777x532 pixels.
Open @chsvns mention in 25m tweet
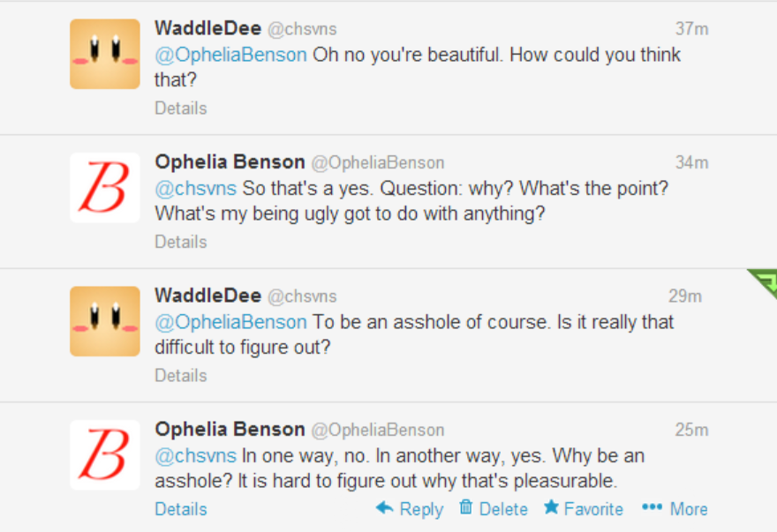point(195,456)
